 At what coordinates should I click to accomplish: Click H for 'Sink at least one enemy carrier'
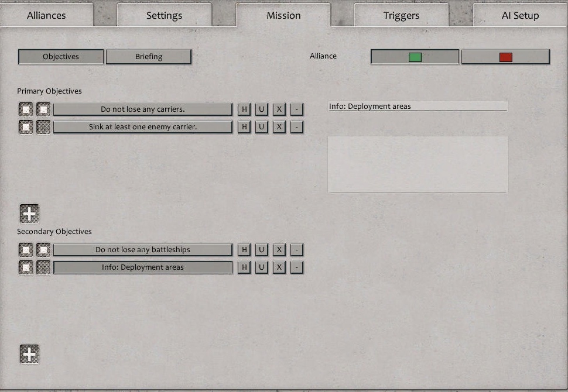pos(244,127)
